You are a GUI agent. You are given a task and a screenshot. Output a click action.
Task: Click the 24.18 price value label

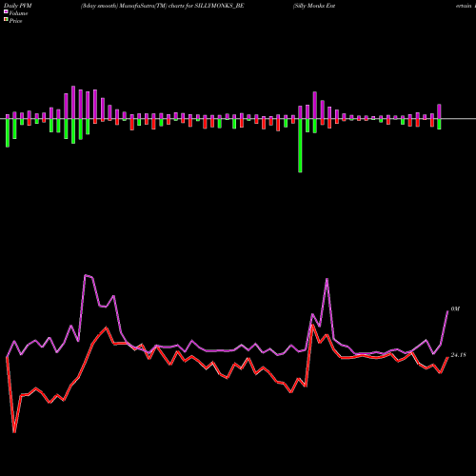(x=458, y=355)
